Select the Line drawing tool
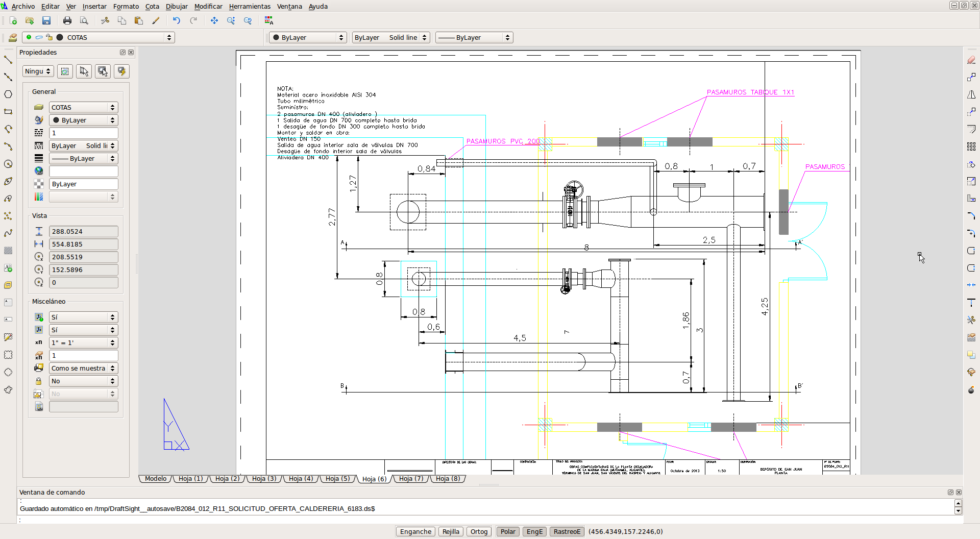This screenshot has height=539, width=980. point(8,60)
